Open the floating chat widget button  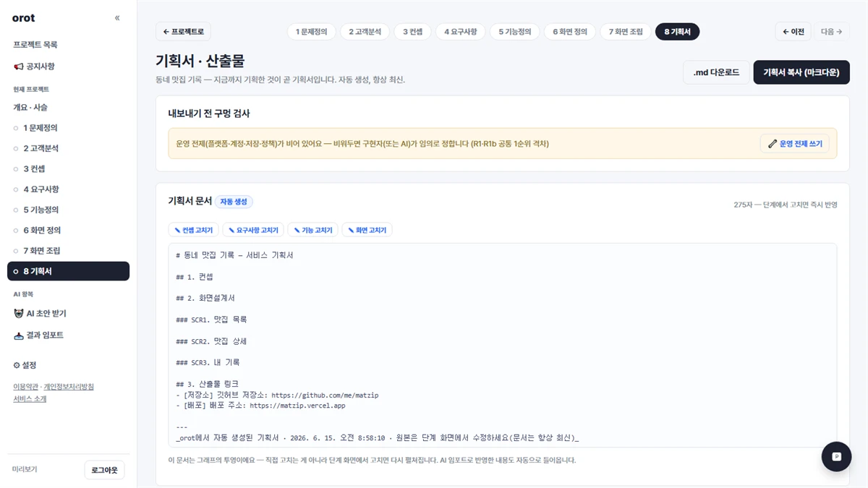(836, 457)
